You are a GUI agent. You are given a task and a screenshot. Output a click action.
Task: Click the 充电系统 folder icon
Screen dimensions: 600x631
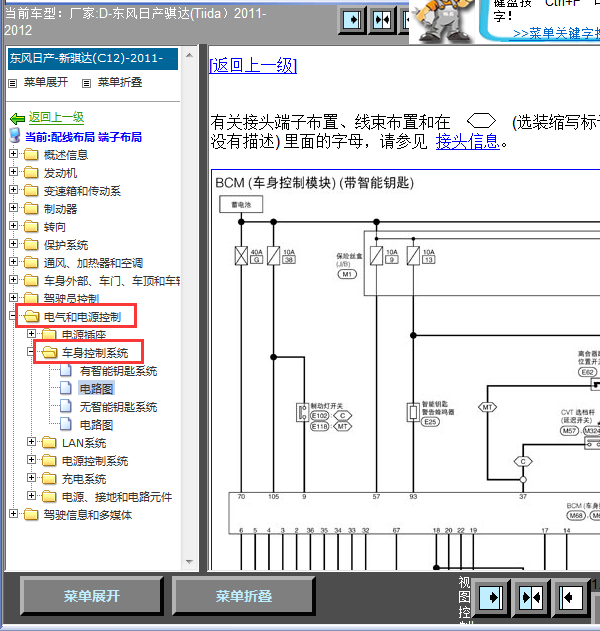coord(49,478)
